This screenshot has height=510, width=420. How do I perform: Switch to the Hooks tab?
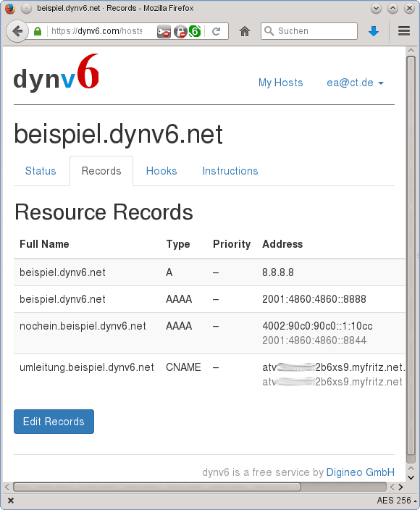pos(161,171)
